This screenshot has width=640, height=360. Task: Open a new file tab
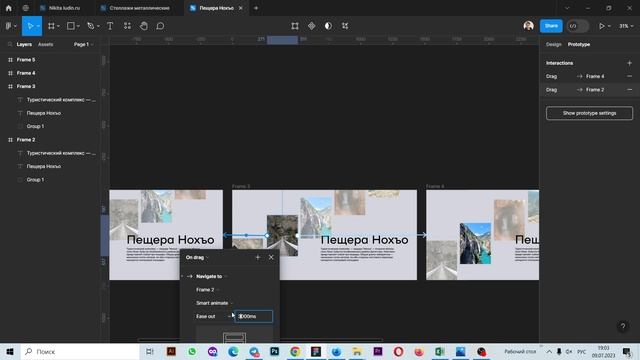pyautogui.click(x=256, y=8)
